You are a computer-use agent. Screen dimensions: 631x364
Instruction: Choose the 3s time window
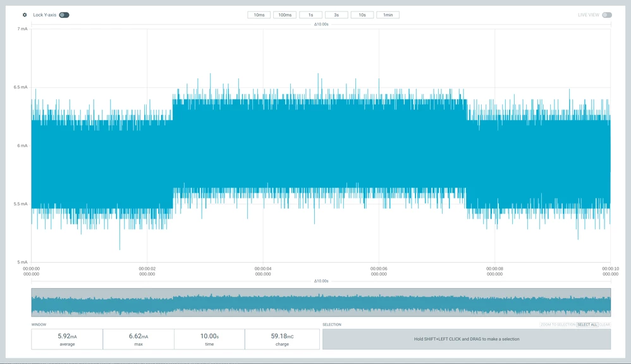pyautogui.click(x=336, y=15)
